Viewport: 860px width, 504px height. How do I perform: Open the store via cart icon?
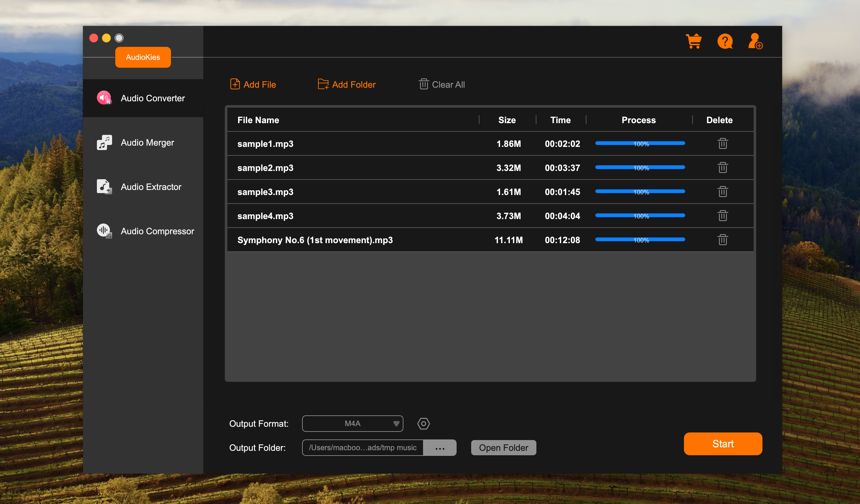coord(694,41)
